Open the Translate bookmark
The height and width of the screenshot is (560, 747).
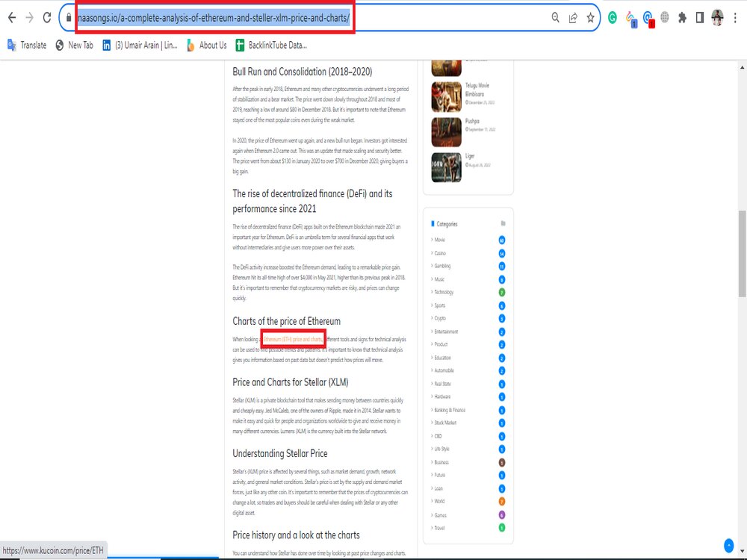coord(27,46)
